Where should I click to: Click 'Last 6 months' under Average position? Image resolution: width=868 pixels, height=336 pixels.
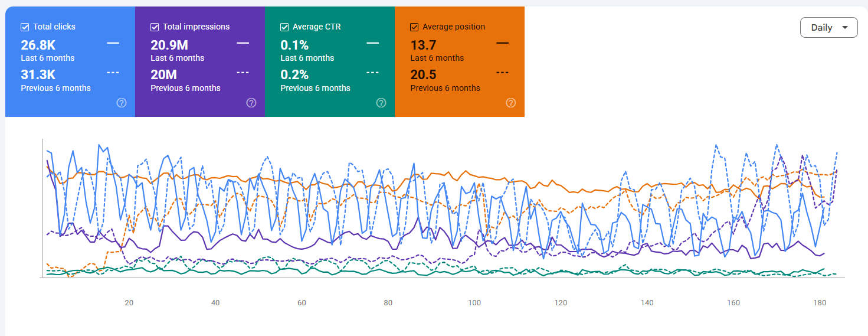coord(437,58)
